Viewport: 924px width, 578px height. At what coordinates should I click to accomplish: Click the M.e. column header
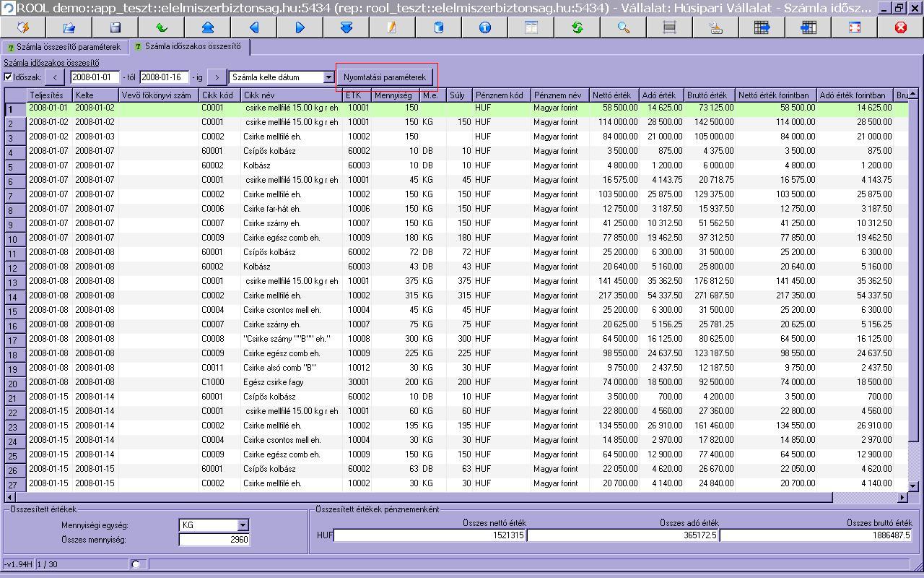(434, 95)
